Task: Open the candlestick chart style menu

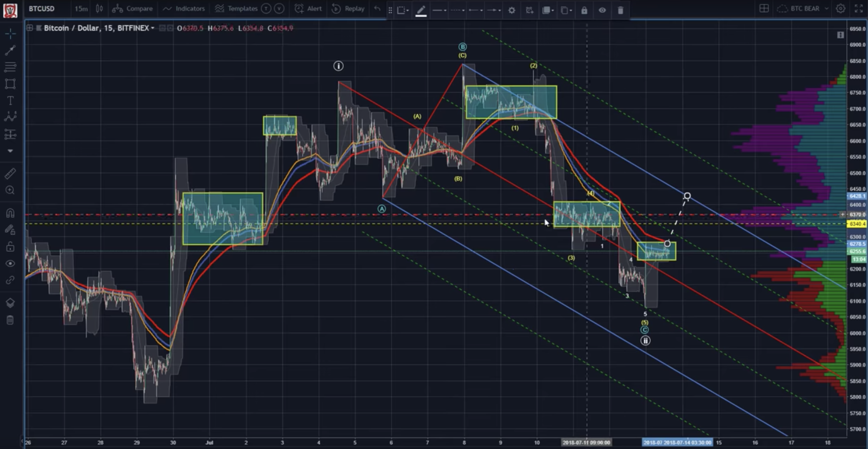Action: [x=99, y=9]
